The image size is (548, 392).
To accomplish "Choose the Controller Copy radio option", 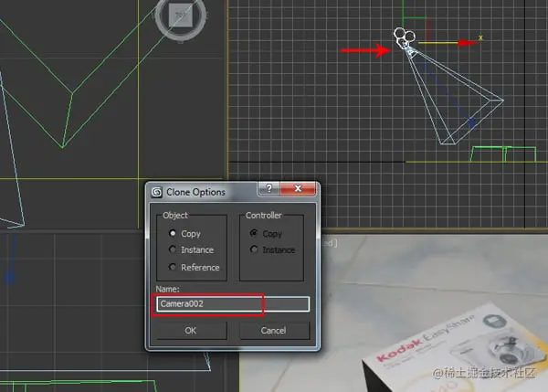I will coord(254,233).
